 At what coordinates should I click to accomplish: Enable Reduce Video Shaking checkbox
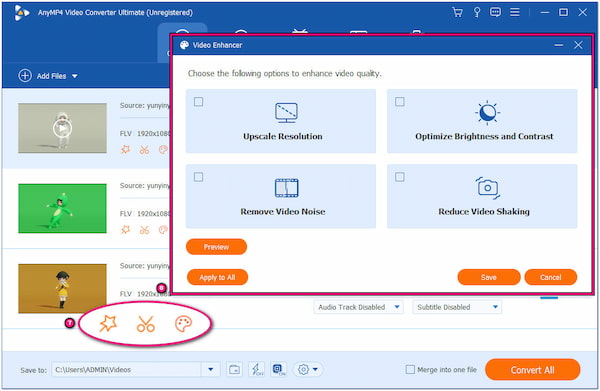399,177
